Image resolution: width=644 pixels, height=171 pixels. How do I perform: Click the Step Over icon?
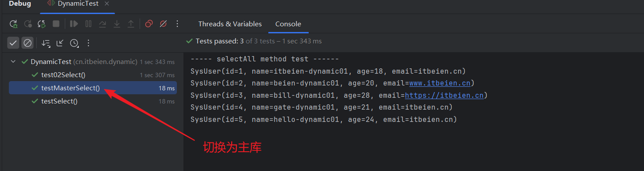tap(102, 24)
